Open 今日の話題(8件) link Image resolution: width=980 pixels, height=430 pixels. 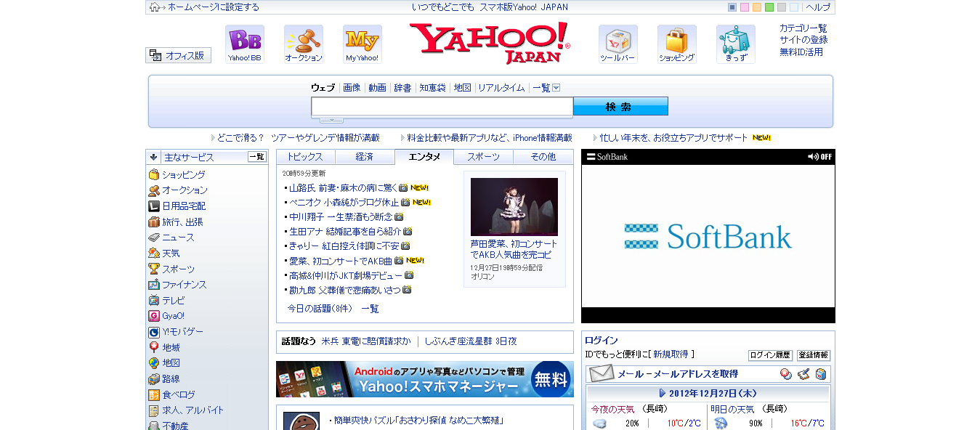pyautogui.click(x=320, y=309)
